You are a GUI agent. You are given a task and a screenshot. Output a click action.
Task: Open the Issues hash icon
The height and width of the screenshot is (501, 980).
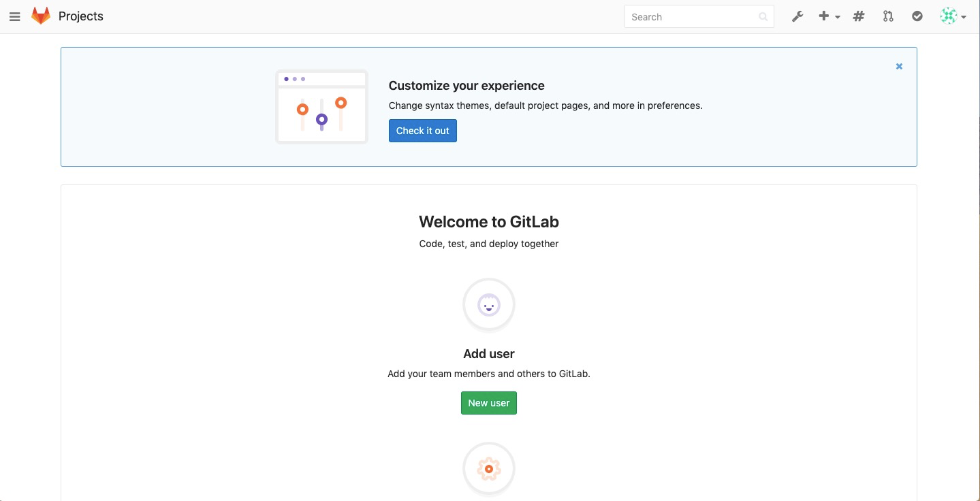click(859, 16)
